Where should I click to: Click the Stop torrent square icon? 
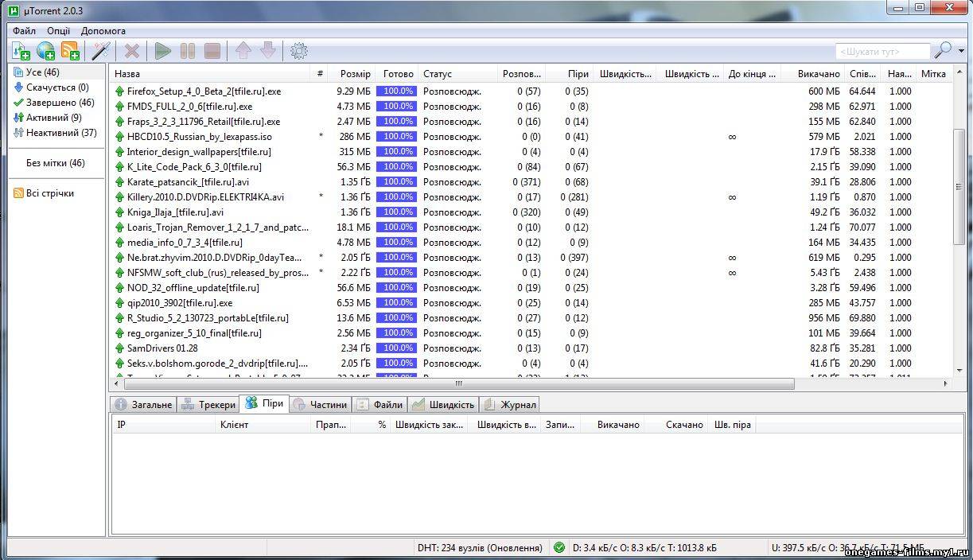point(212,51)
